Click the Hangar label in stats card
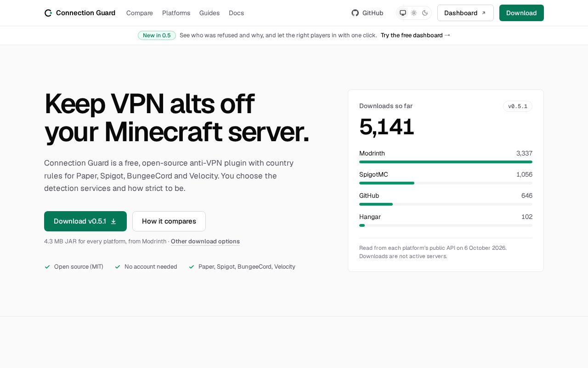Viewport: 588px width, 368px height. click(x=370, y=217)
